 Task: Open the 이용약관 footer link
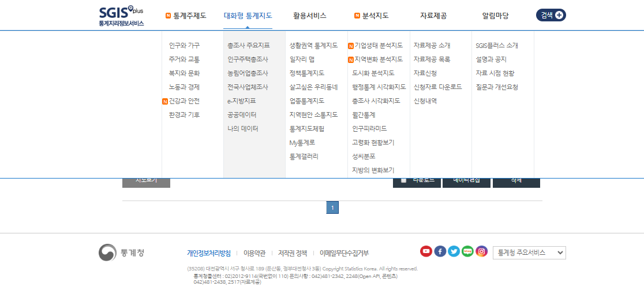coord(254,253)
